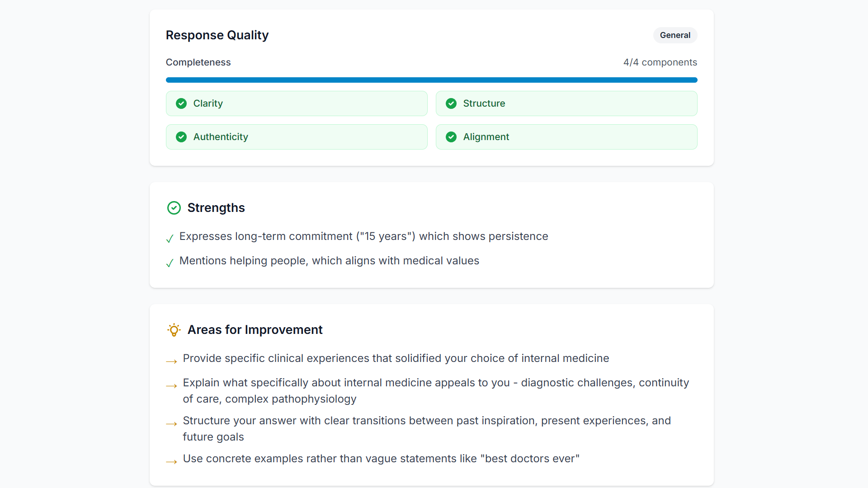Click checkmark beside "Mentions helping people" strength
Viewport: 868px width, 488px height.
(x=170, y=263)
